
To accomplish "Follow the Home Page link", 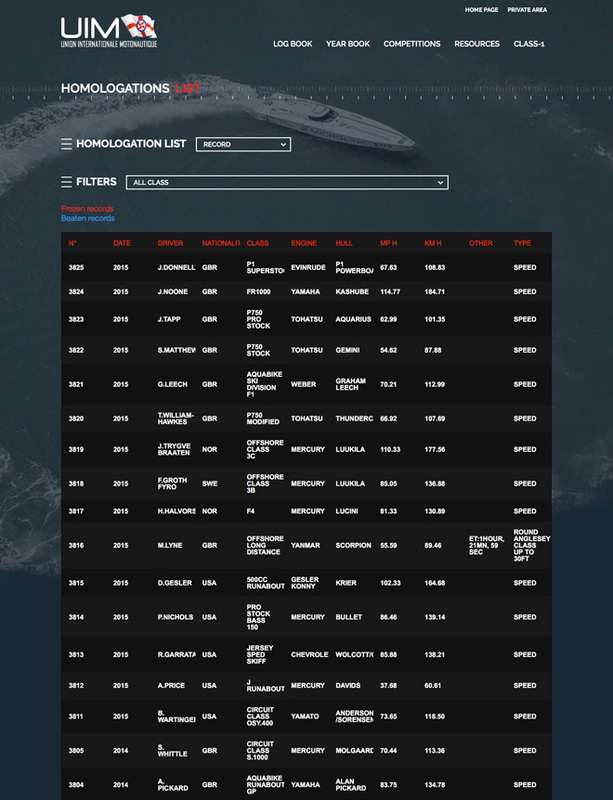I will coord(481,9).
